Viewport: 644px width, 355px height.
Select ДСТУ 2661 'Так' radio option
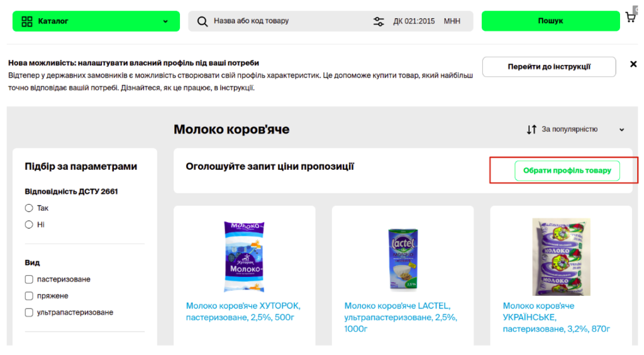[x=29, y=208]
